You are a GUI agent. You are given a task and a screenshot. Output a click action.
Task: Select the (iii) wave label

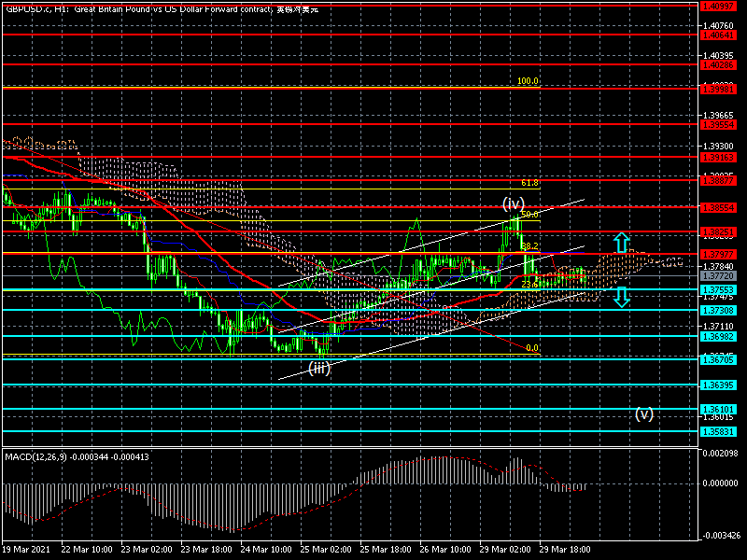point(319,368)
